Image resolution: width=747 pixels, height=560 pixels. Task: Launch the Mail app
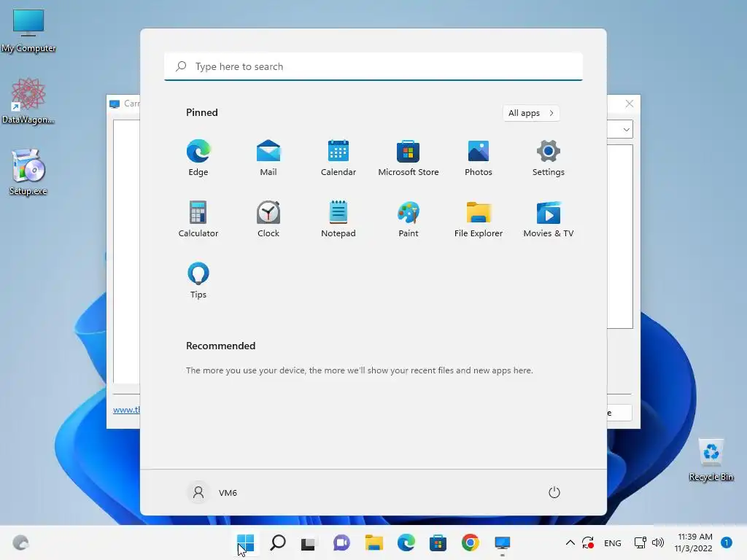click(268, 157)
